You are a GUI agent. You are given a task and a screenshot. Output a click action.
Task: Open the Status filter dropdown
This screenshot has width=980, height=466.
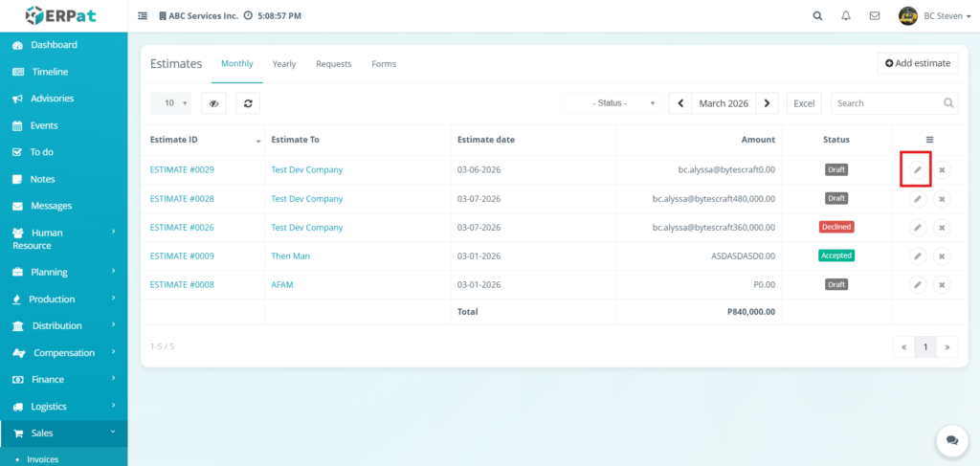pyautogui.click(x=612, y=103)
